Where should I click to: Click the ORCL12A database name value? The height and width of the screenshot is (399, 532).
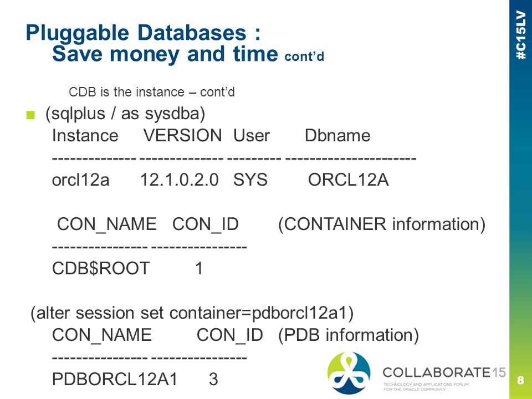pos(348,180)
